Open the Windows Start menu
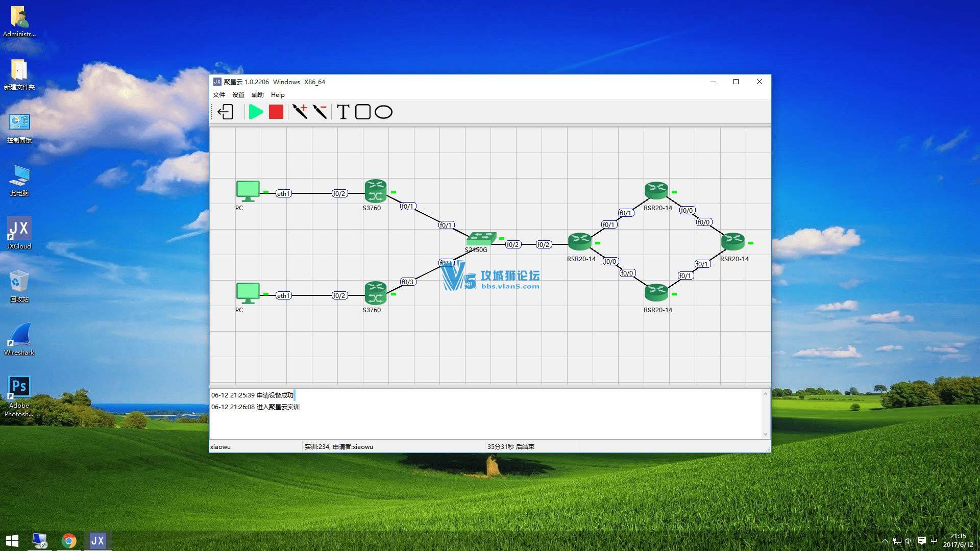The height and width of the screenshot is (551, 980). coord(12,541)
